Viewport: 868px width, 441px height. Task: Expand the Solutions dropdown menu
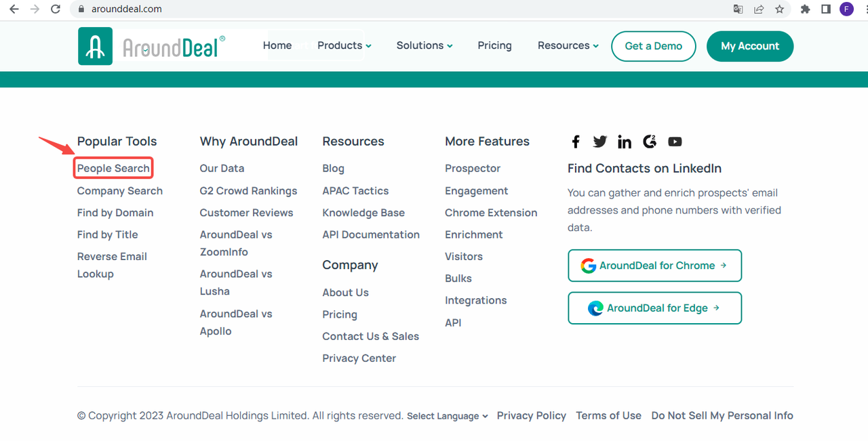pyautogui.click(x=425, y=45)
